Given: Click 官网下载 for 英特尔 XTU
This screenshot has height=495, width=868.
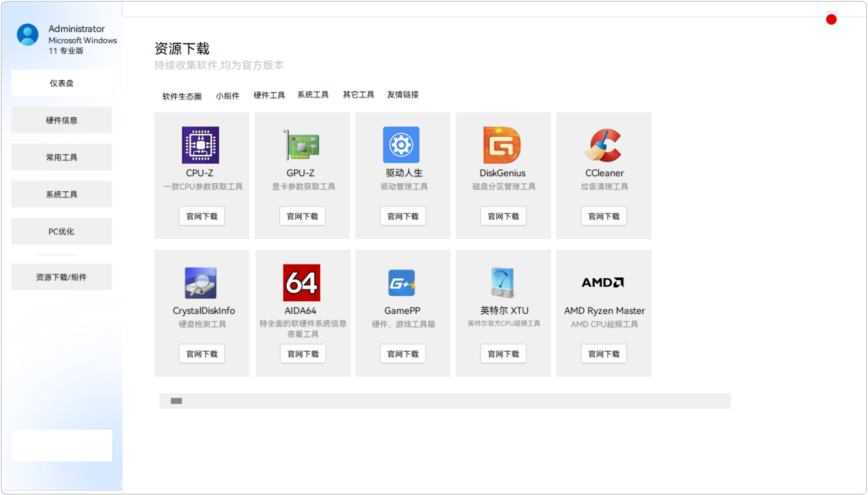Looking at the screenshot, I should (503, 354).
